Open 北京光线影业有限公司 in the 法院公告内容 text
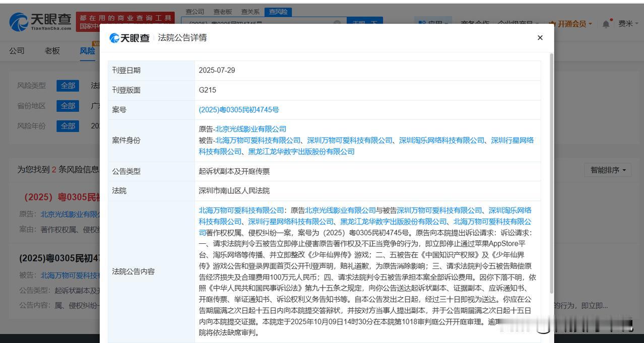Screen dimensions: 644x343 click(x=341, y=210)
